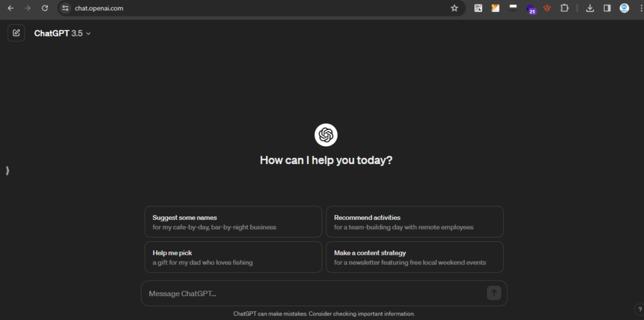This screenshot has width=644, height=320.
Task: Reload the page with the refresh icon
Action: (45, 8)
